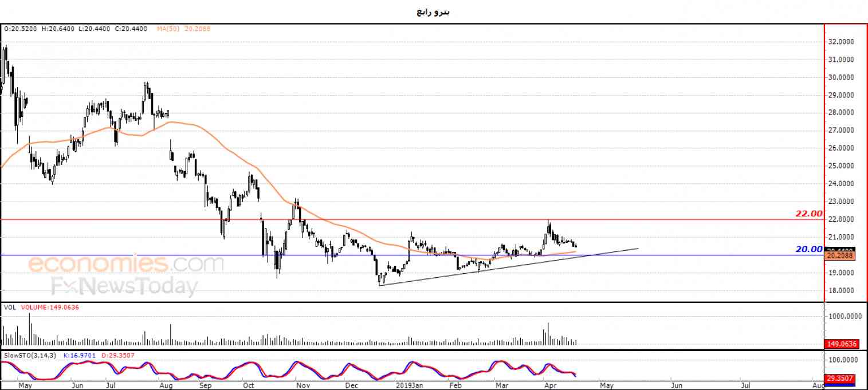The image size is (868, 390).
Task: Click the stochastic "D:29.3507" readout
Action: pos(119,356)
